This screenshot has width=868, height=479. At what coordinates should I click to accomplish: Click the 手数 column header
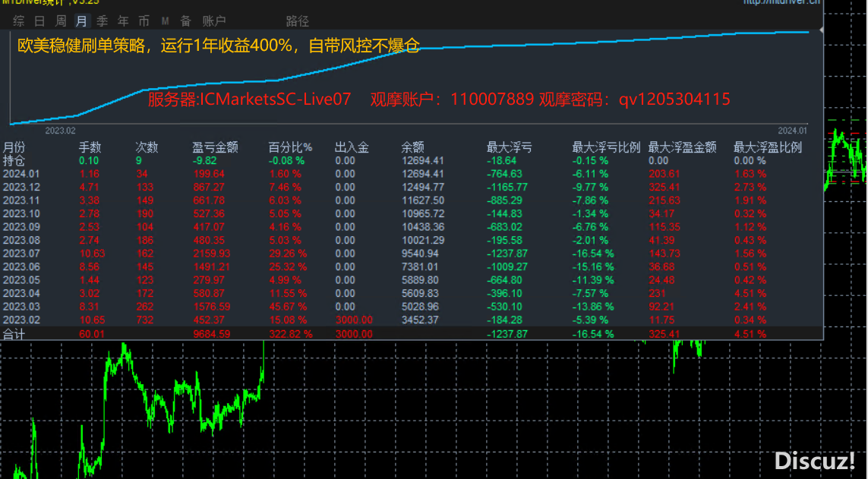(90, 147)
